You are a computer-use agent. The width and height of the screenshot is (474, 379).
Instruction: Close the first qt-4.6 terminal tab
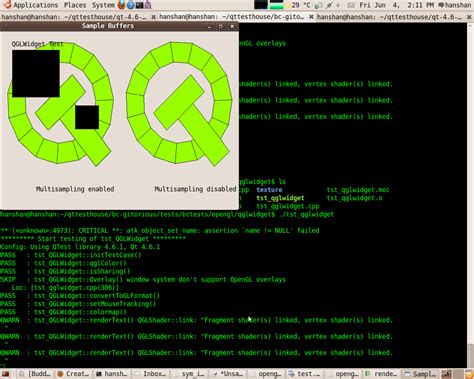154,17
